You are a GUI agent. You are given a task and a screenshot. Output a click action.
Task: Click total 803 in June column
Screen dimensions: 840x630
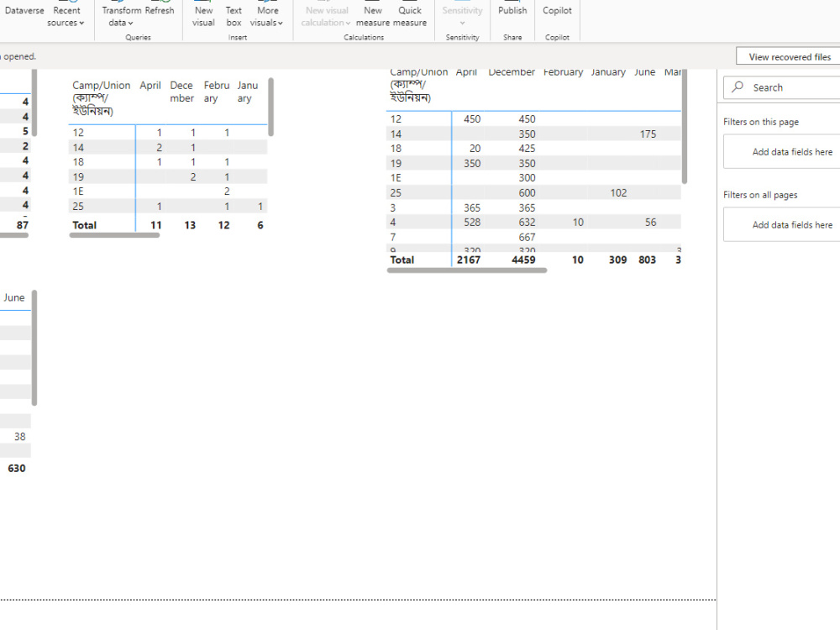(x=647, y=260)
